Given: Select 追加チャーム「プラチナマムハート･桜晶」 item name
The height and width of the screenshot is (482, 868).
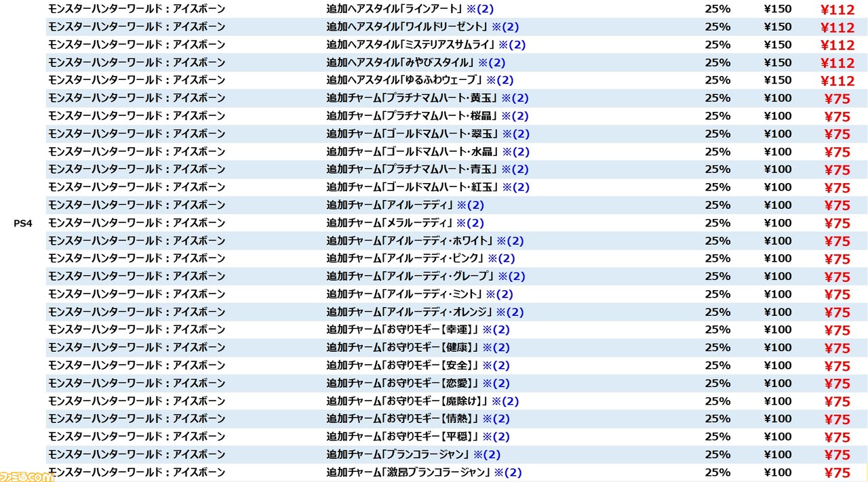Looking at the screenshot, I should tap(413, 116).
